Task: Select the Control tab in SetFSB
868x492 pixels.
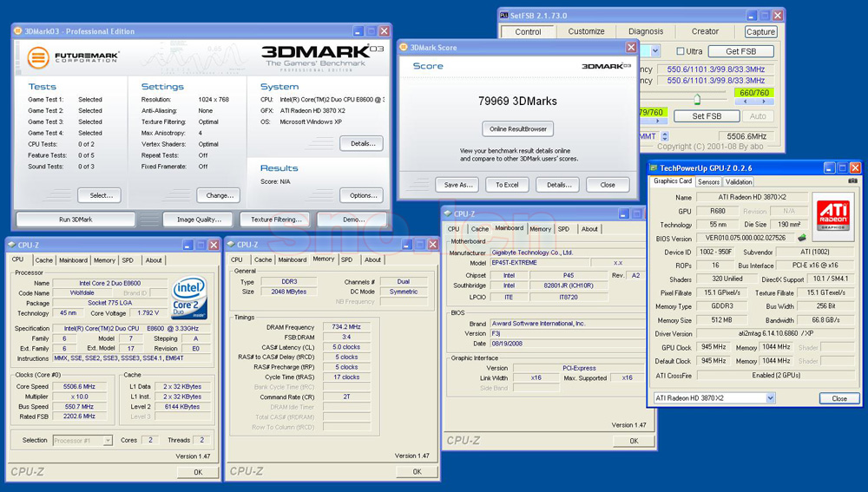Action: 528,31
